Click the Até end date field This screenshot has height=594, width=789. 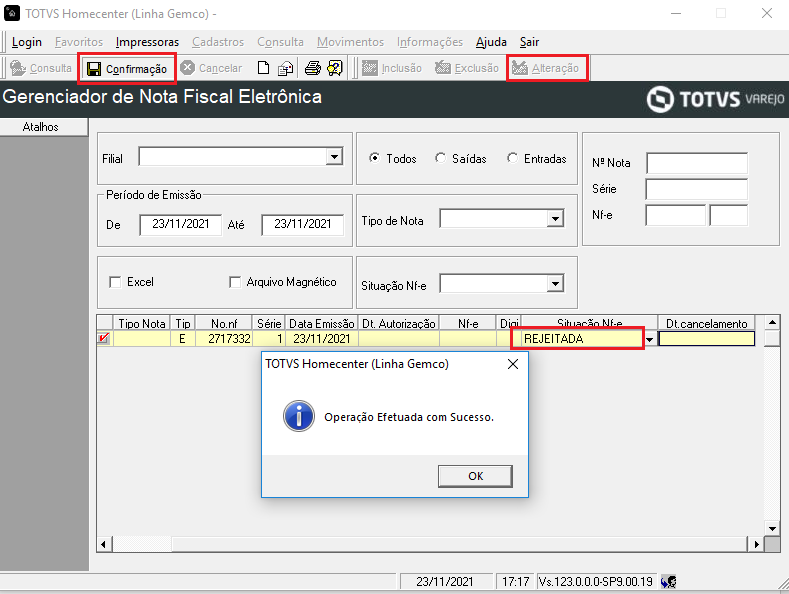(302, 225)
